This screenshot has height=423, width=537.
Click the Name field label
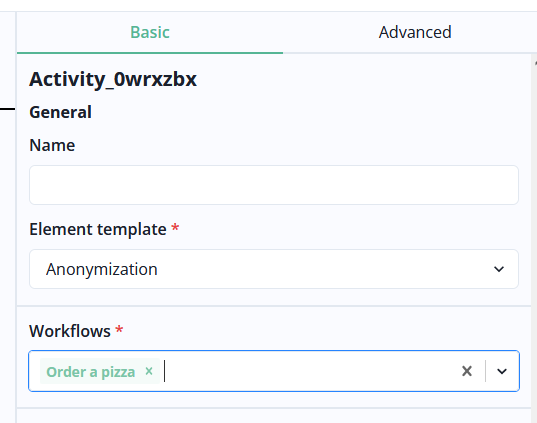[x=52, y=145]
